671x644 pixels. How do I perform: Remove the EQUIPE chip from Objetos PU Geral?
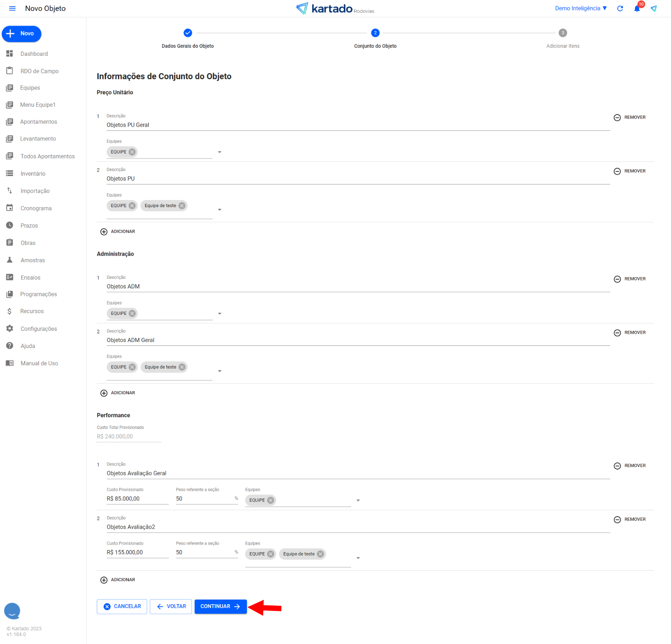click(132, 152)
